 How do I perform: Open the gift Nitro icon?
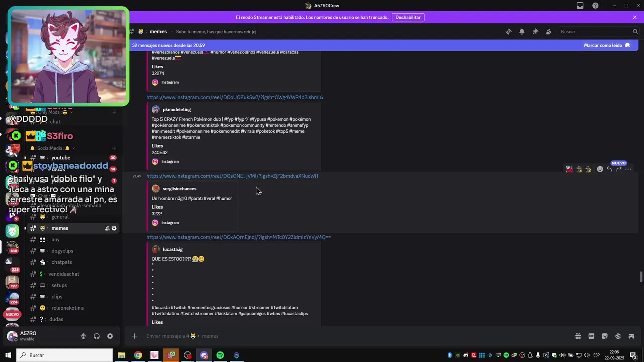tap(578, 336)
